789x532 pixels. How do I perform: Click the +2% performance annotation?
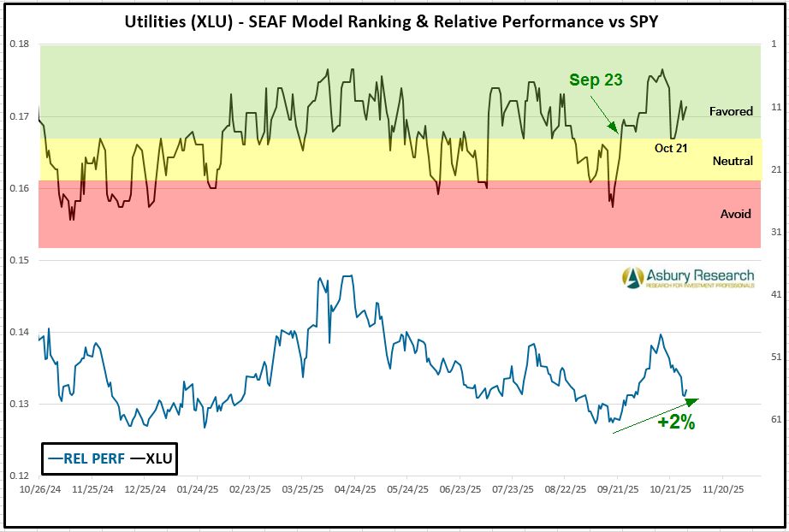click(675, 422)
